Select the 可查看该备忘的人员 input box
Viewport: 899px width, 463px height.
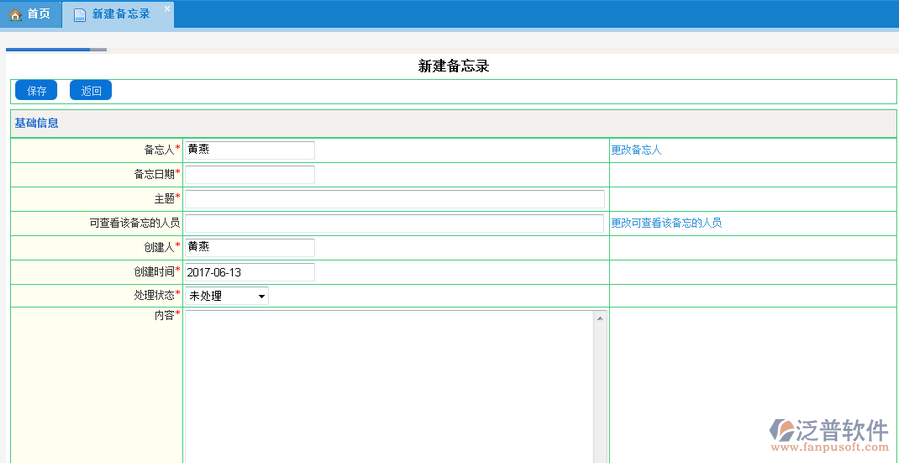394,223
